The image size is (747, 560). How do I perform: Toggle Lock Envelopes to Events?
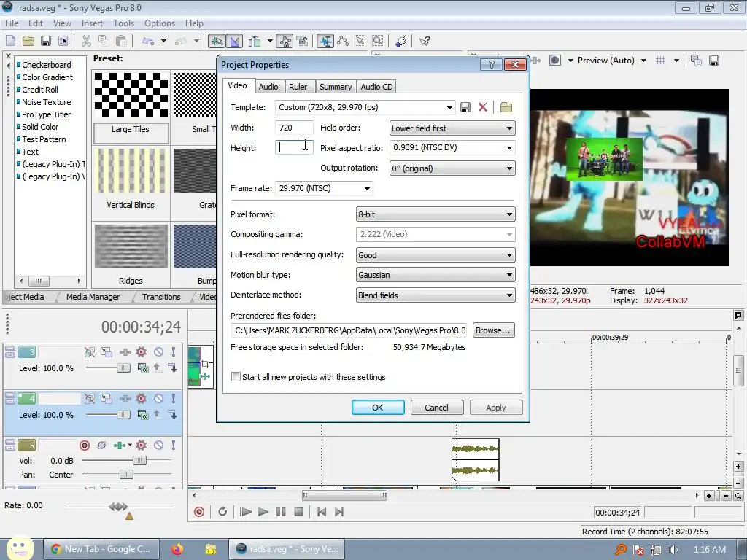(x=285, y=41)
